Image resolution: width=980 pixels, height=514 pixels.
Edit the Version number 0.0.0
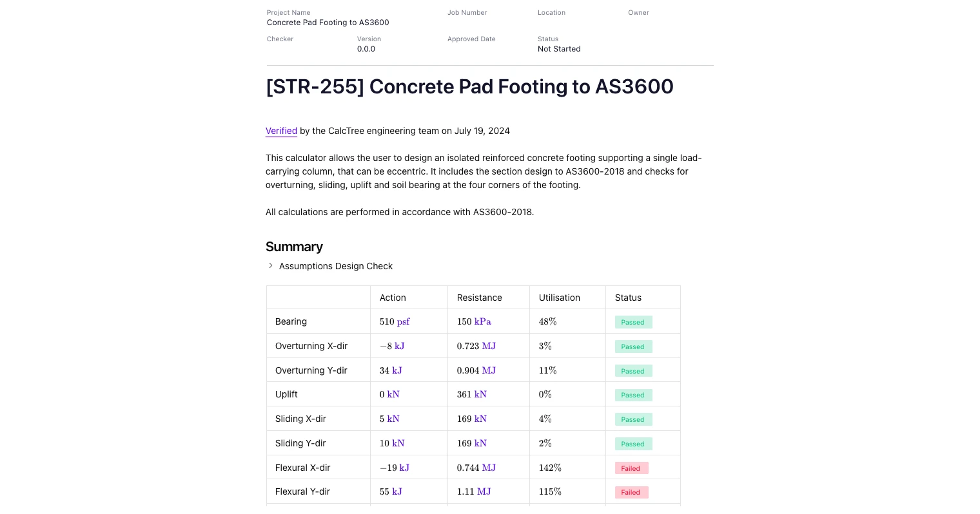tap(366, 49)
